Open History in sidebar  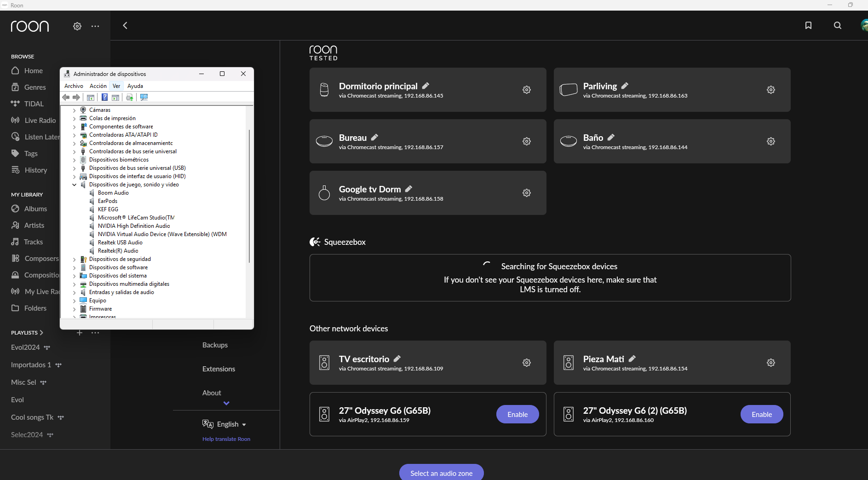[36, 170]
